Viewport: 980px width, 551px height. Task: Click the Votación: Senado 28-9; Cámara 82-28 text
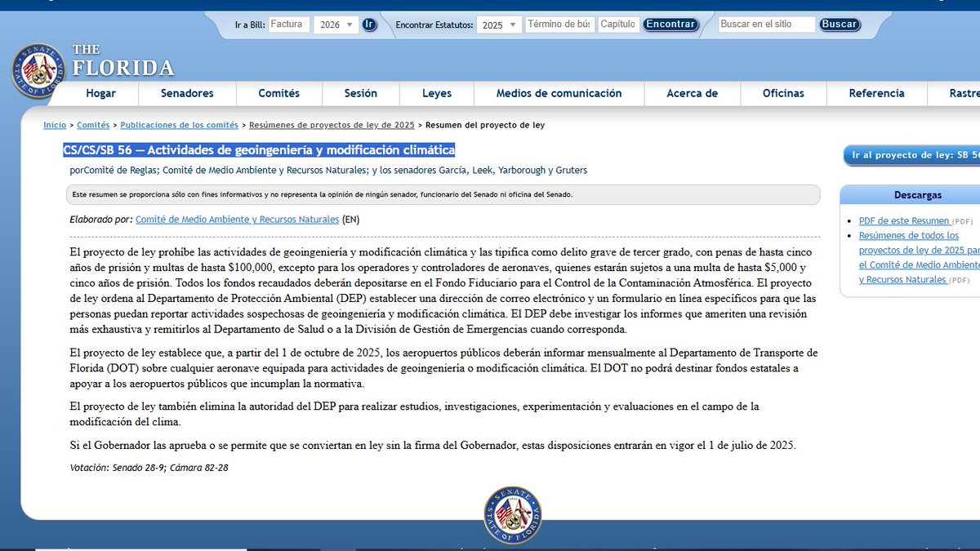click(x=149, y=467)
